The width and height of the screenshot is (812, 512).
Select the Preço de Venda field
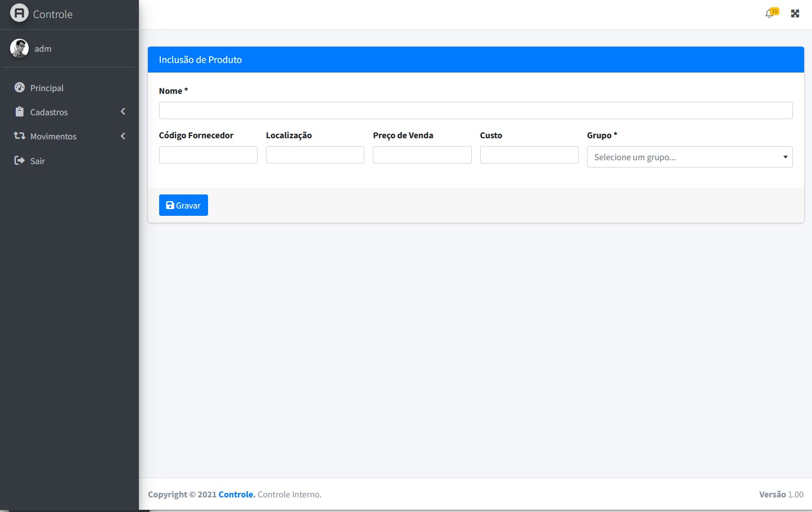(422, 155)
